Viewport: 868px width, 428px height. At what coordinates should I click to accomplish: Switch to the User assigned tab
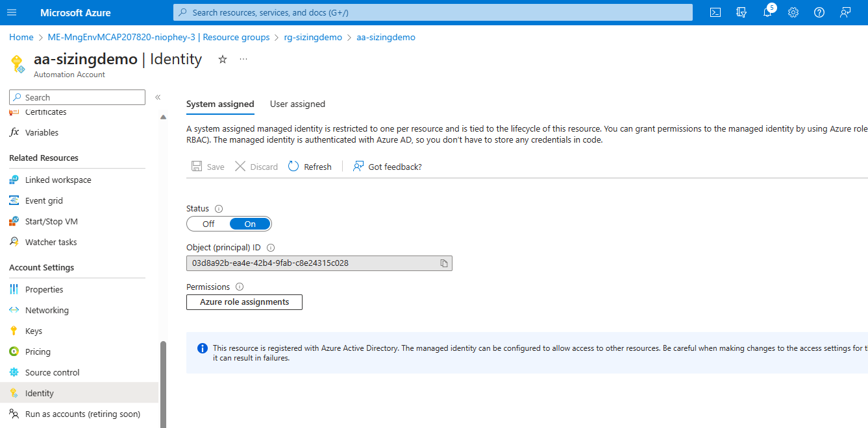(297, 104)
